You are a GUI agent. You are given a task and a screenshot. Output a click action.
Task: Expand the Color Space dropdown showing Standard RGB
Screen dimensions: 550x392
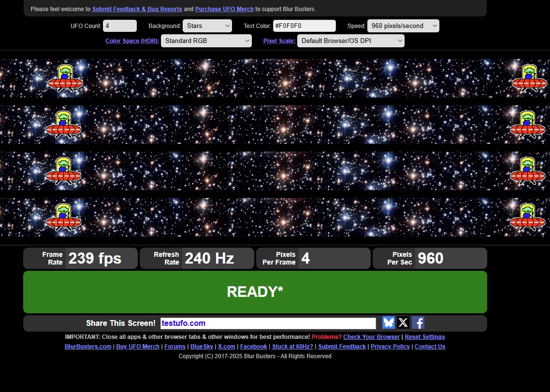click(x=206, y=41)
